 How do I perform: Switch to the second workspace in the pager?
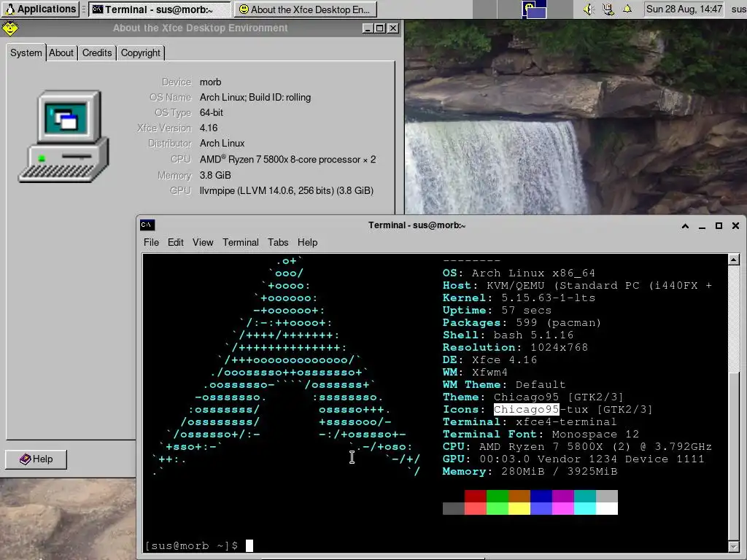pos(509,9)
